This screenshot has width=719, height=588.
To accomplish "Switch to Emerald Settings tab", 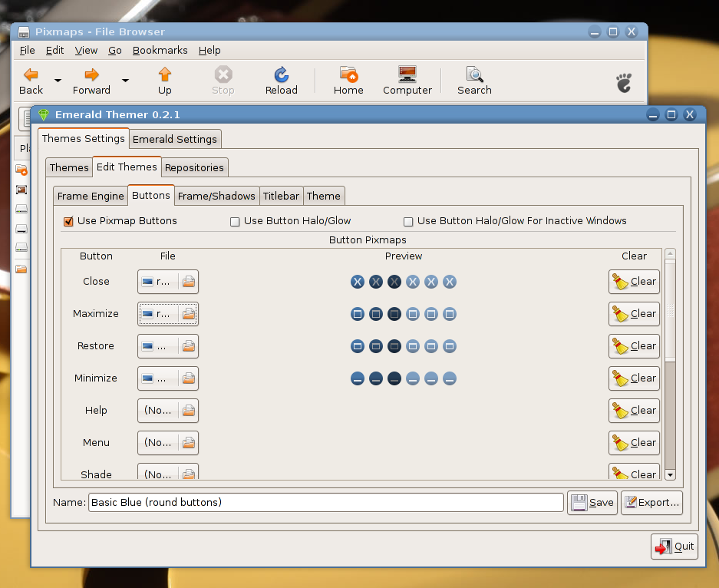I will coord(175,139).
